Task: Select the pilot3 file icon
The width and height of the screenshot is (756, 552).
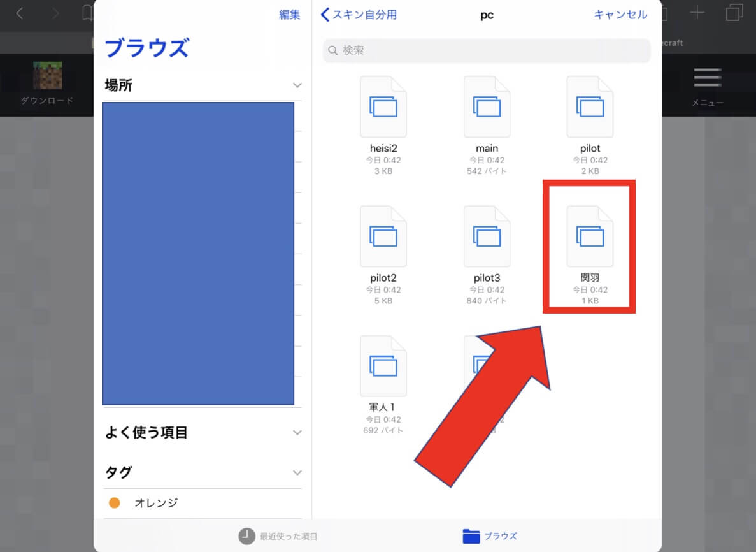Action: (487, 236)
